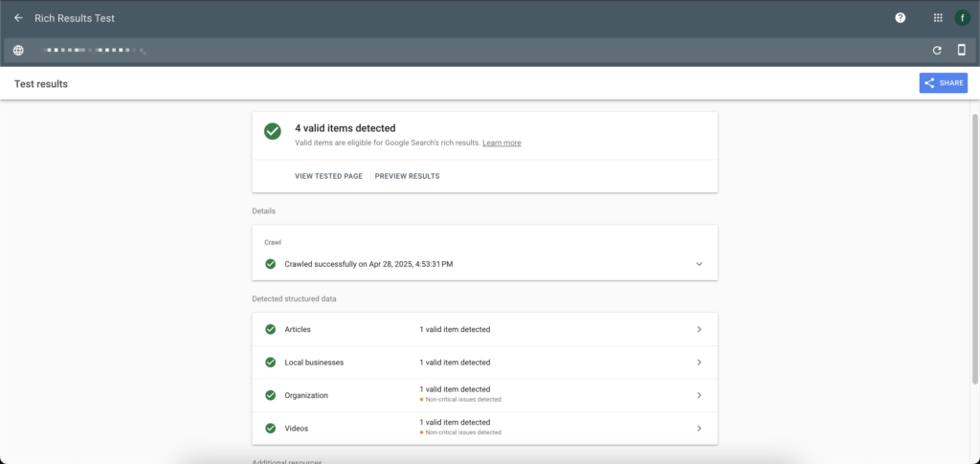Click the Organization check icon
The image size is (980, 464).
271,395
